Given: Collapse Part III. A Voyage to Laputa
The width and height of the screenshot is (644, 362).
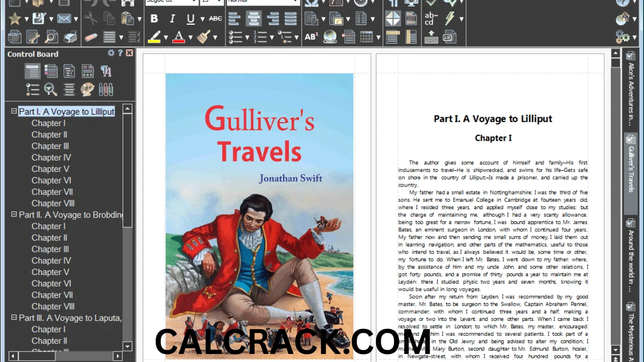Looking at the screenshot, I should [14, 317].
